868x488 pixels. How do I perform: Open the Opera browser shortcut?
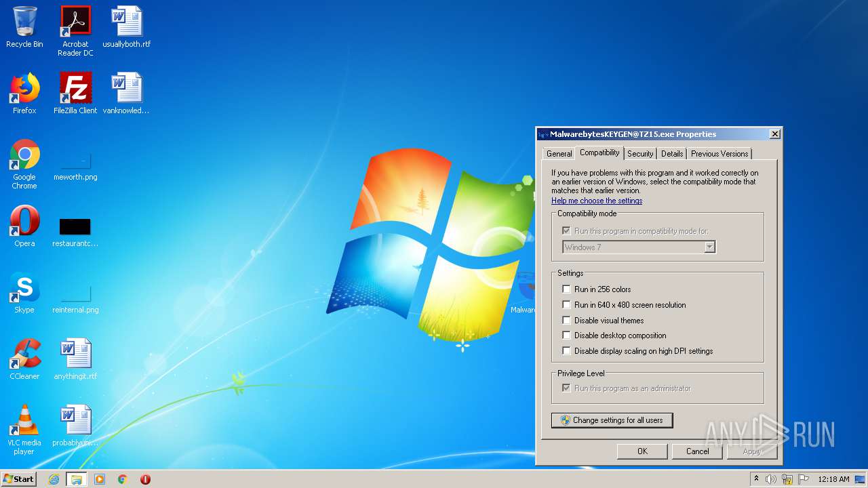point(24,226)
